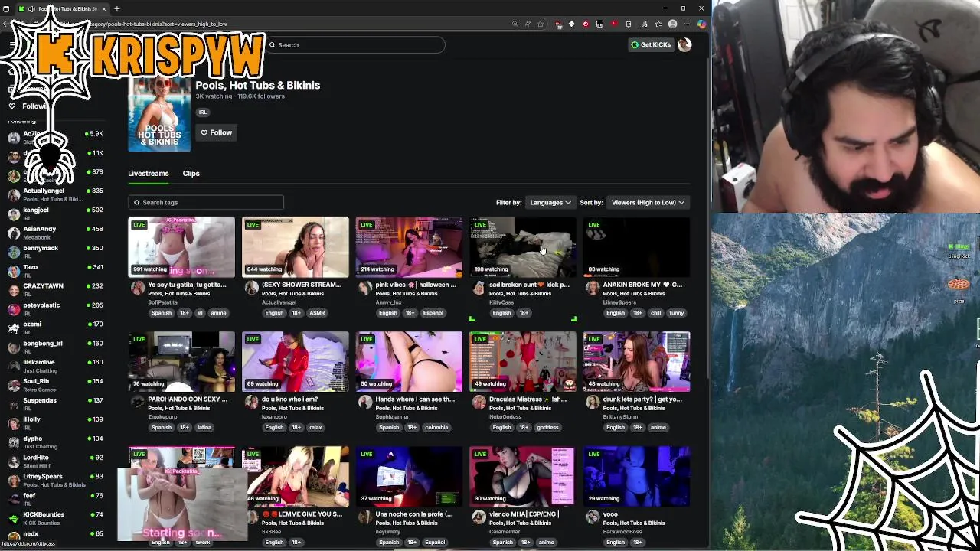Open the stream thumbnail with 48 watching
This screenshot has height=551, width=980.
click(x=637, y=361)
